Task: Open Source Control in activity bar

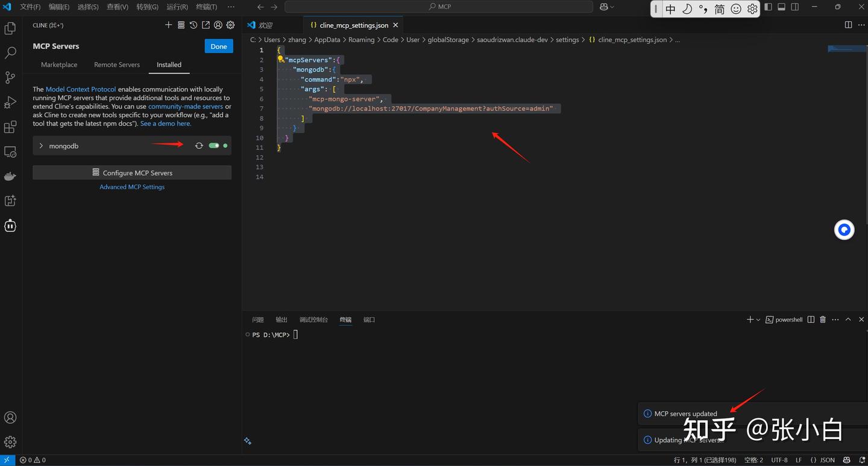Action: click(10, 78)
